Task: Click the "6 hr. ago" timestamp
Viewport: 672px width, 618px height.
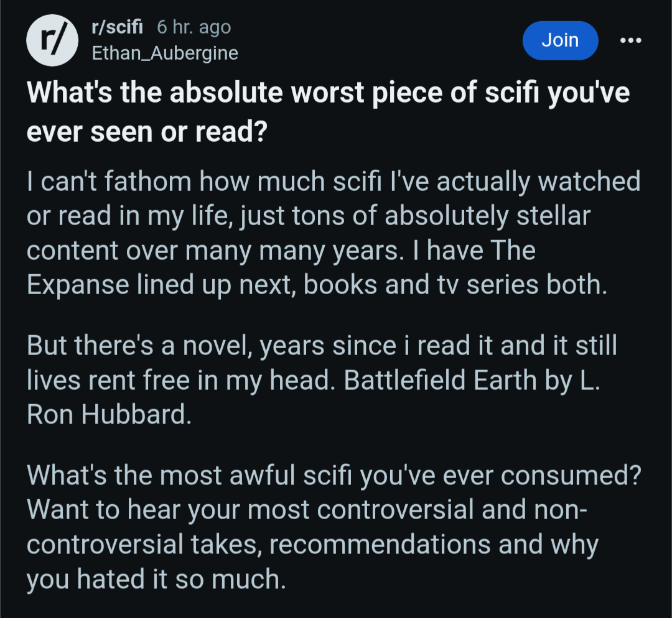Action: pos(194,27)
